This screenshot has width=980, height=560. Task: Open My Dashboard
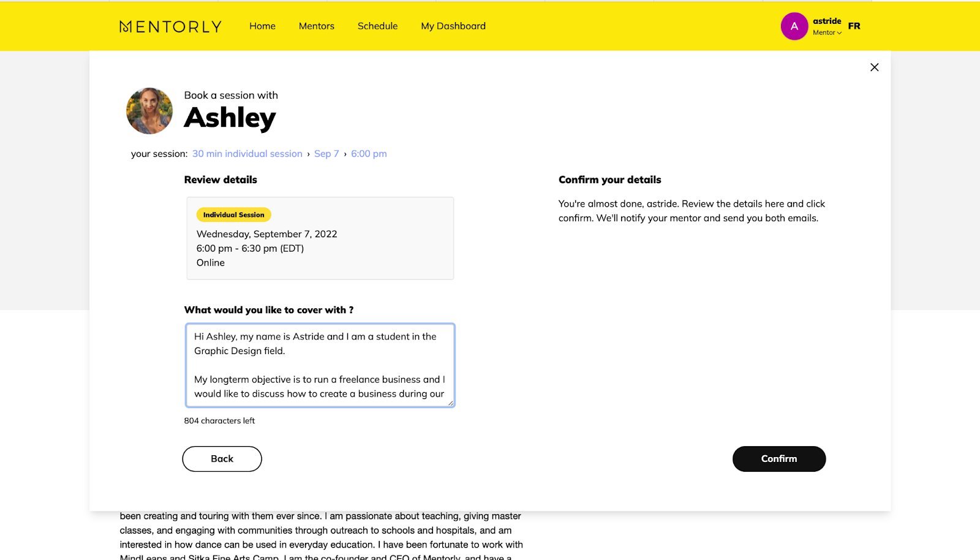coord(453,26)
